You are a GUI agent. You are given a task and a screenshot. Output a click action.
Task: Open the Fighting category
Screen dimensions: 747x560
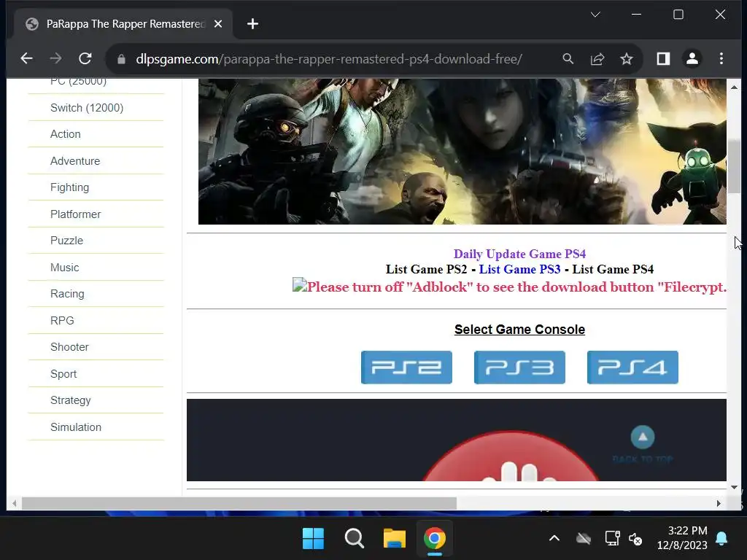[69, 187]
